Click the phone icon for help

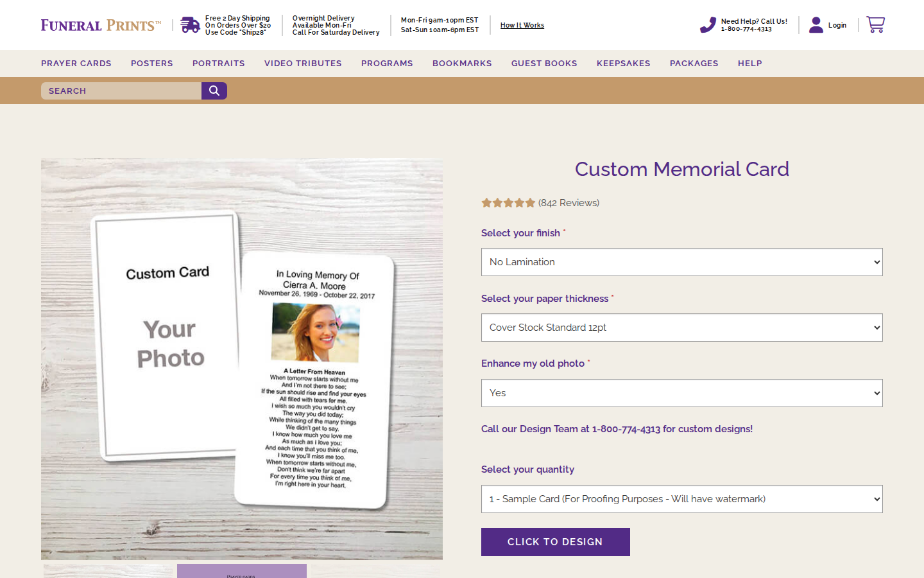tap(708, 25)
